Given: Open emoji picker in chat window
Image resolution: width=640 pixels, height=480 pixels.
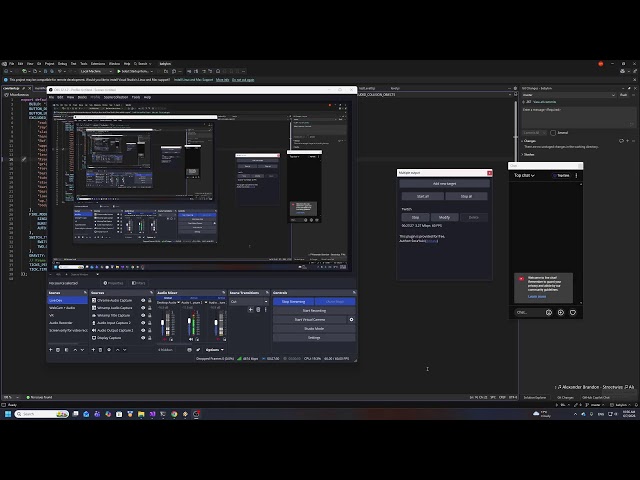Looking at the screenshot, I should tap(549, 313).
